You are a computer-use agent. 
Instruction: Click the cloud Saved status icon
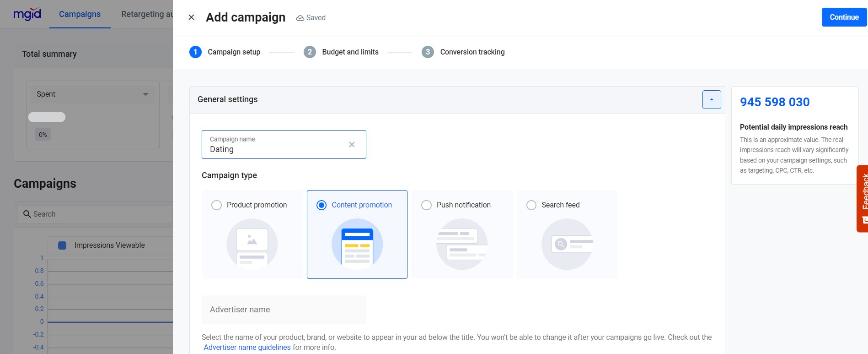click(300, 18)
